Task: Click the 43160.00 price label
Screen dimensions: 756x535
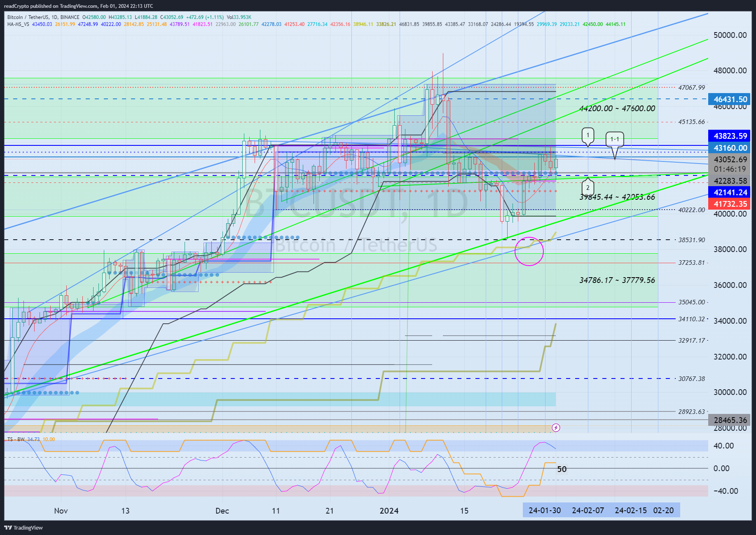Action: pos(730,148)
